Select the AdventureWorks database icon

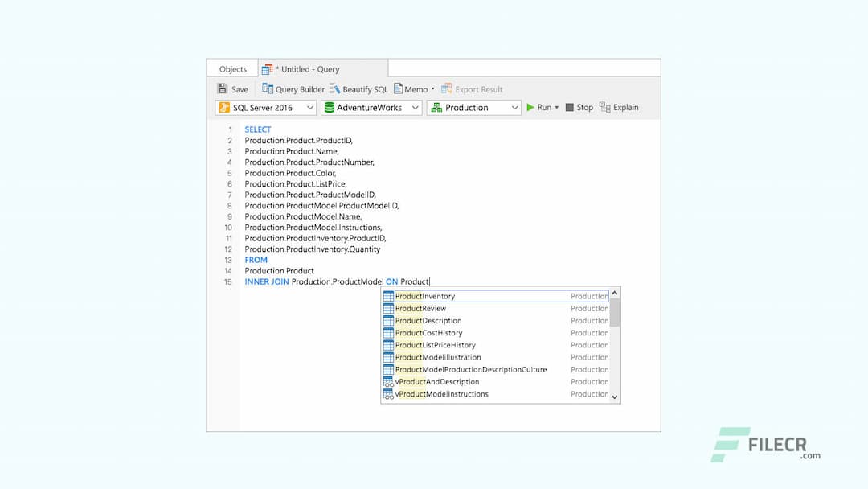pos(330,107)
